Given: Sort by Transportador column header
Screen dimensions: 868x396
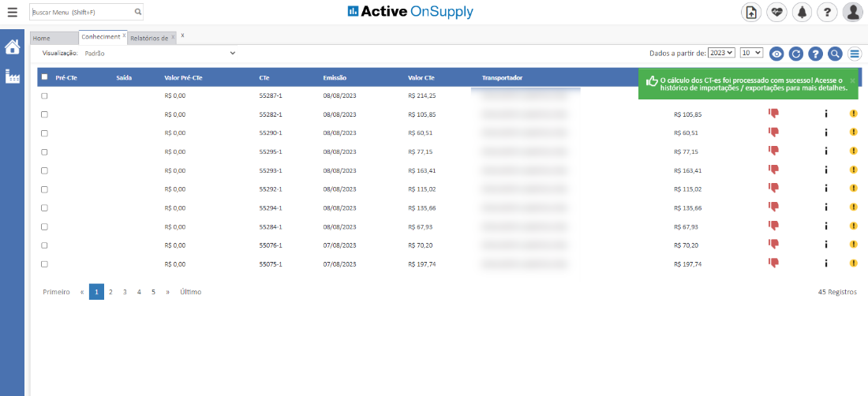Looking at the screenshot, I should pos(502,78).
